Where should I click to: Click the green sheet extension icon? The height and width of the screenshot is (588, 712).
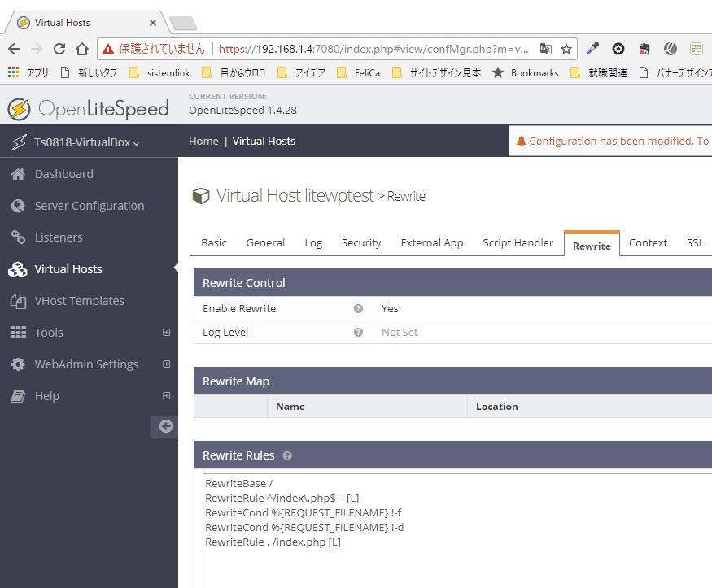click(696, 49)
